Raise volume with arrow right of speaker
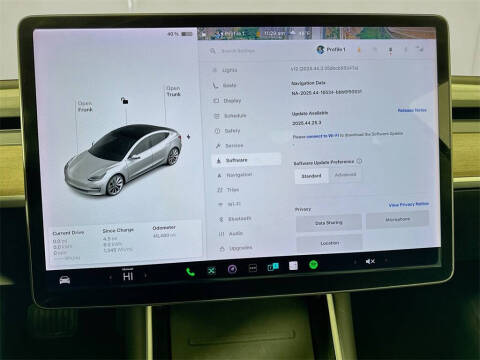The image size is (480, 360). [386, 260]
